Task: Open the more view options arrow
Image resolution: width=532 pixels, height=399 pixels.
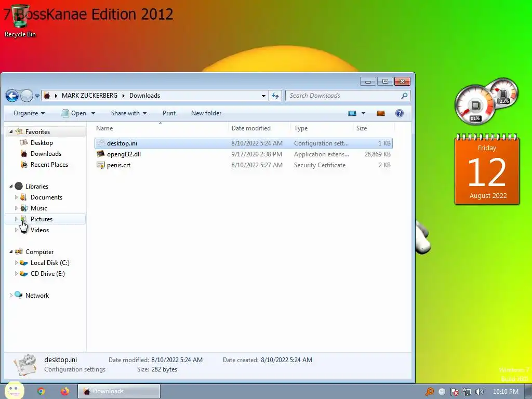Action: tap(363, 113)
